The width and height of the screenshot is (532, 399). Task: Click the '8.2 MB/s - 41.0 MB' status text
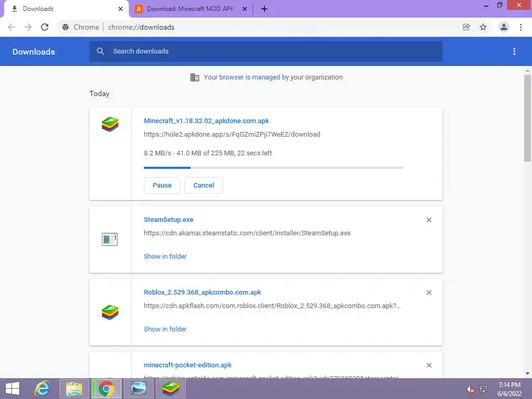click(208, 153)
